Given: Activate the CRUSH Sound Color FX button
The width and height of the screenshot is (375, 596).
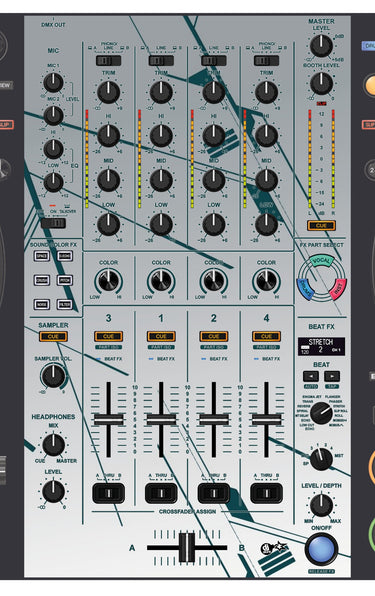Looking at the screenshot, I should coord(42,280).
